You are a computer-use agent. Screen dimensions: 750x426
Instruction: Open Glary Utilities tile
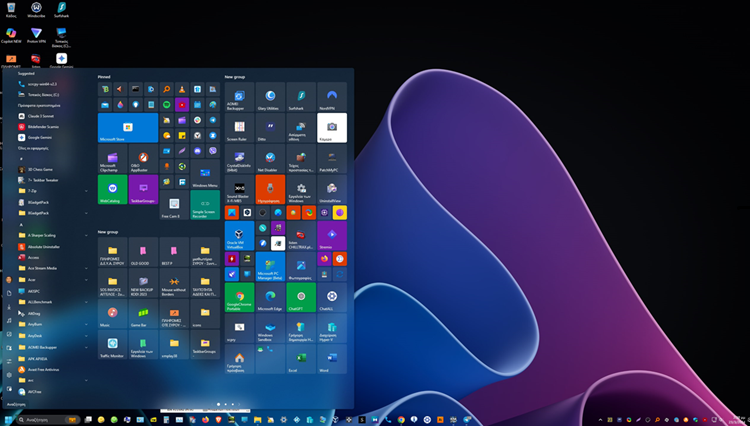coord(270,97)
